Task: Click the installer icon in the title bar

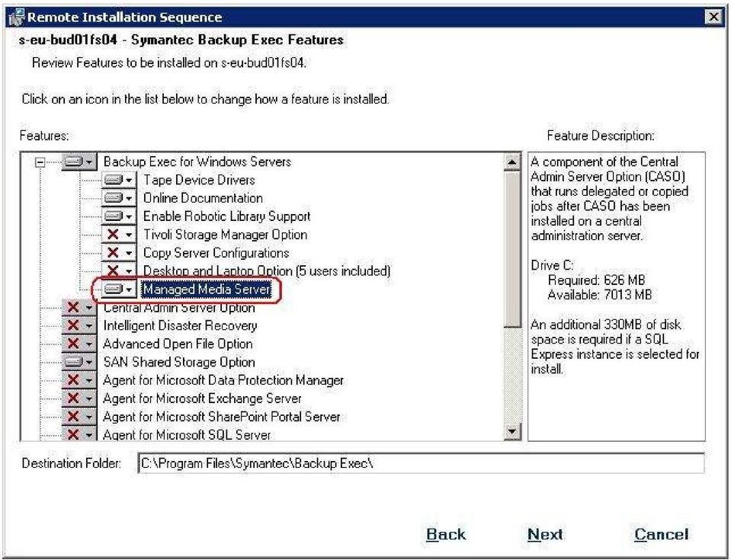Action: coord(16,18)
